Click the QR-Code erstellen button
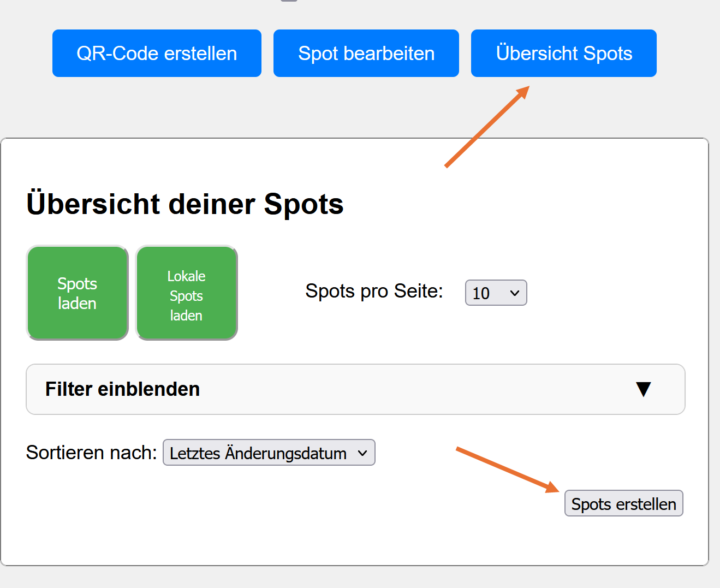This screenshot has width=720, height=588. (x=157, y=54)
